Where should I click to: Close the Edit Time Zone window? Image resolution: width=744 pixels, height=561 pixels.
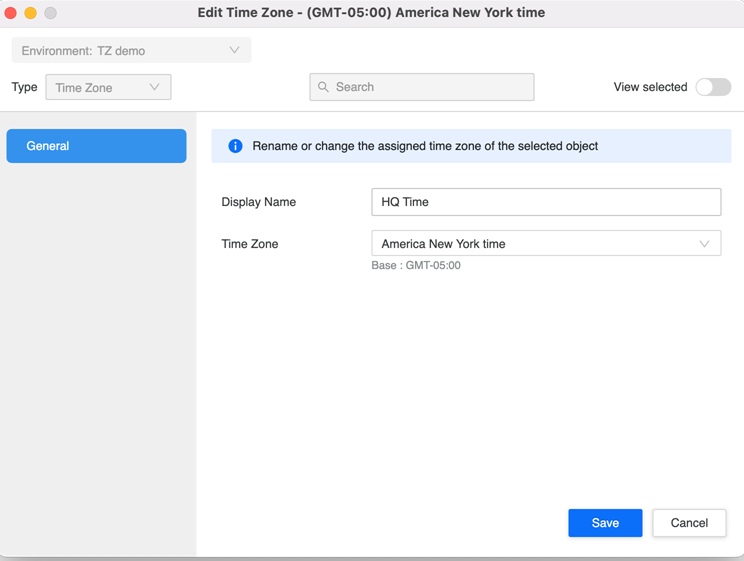click(11, 13)
